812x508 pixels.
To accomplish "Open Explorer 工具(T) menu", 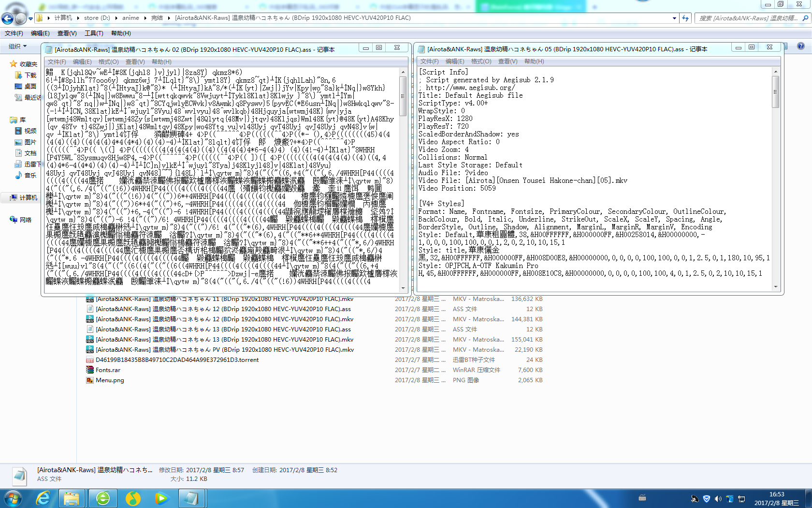I will [x=94, y=33].
